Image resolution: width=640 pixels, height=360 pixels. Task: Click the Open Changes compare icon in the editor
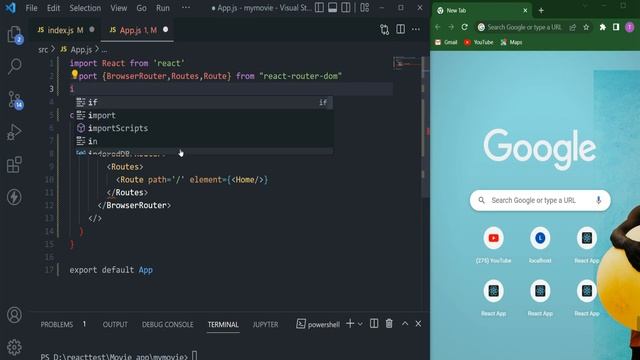point(384,29)
